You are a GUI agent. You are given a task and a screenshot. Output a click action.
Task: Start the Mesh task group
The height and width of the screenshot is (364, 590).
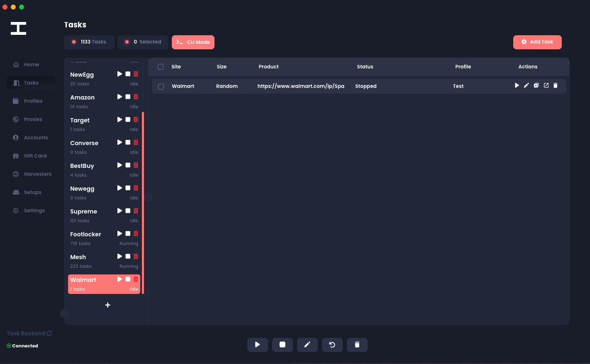tap(119, 256)
